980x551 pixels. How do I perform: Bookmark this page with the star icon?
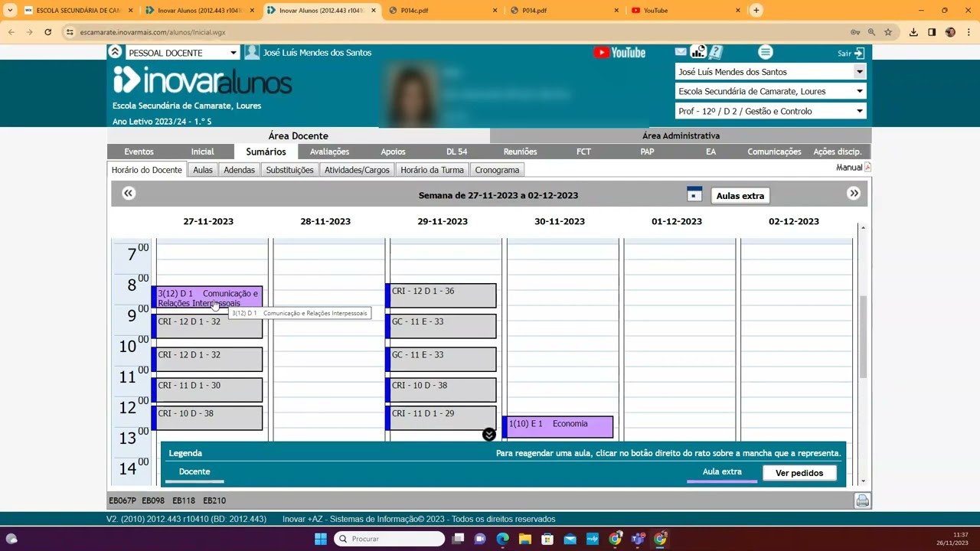coord(888,32)
